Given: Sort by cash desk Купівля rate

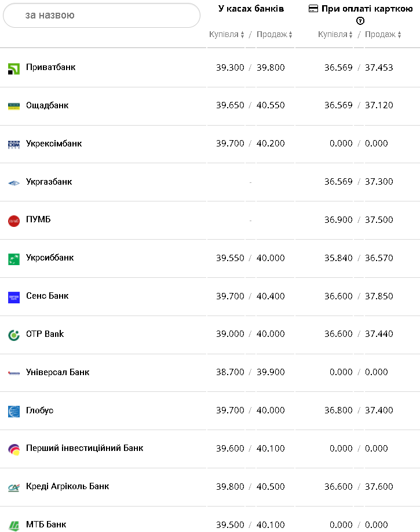Looking at the screenshot, I should [x=227, y=35].
